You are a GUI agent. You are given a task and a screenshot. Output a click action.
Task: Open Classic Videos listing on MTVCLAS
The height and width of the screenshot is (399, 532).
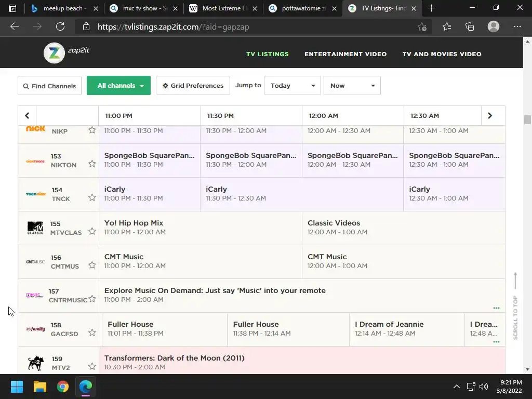coord(403,228)
